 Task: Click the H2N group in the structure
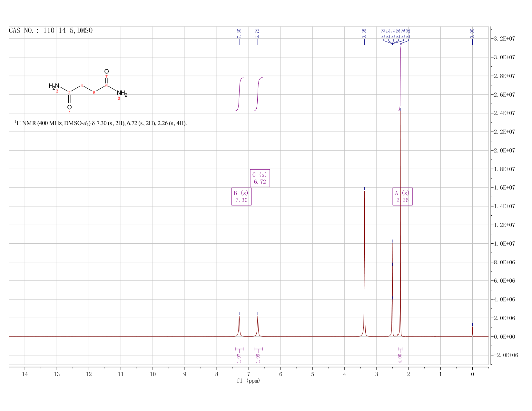click(x=54, y=86)
